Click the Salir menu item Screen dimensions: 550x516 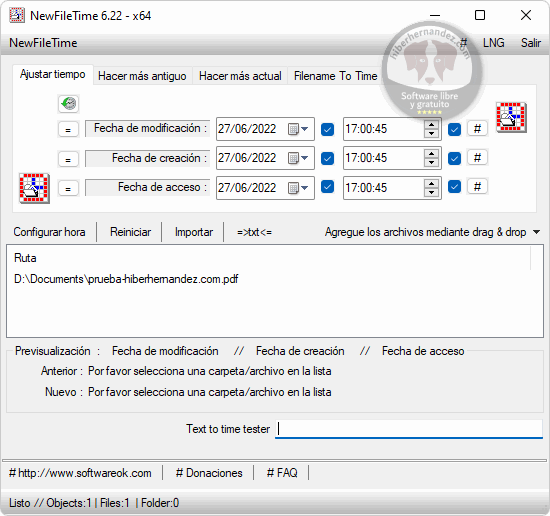[x=531, y=43]
